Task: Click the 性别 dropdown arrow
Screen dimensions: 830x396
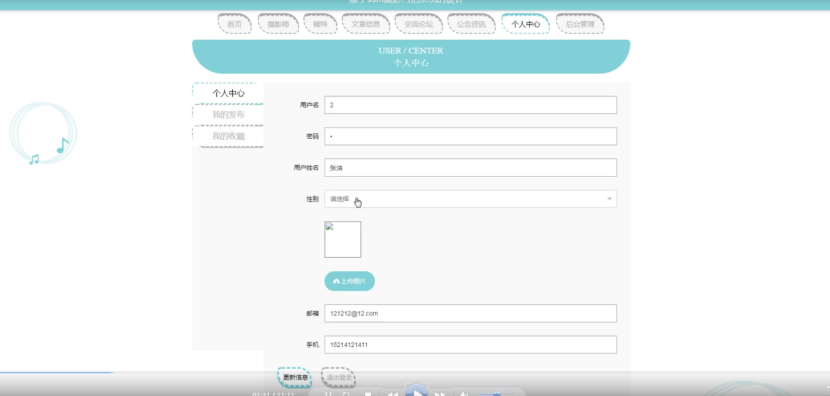Action: [609, 199]
